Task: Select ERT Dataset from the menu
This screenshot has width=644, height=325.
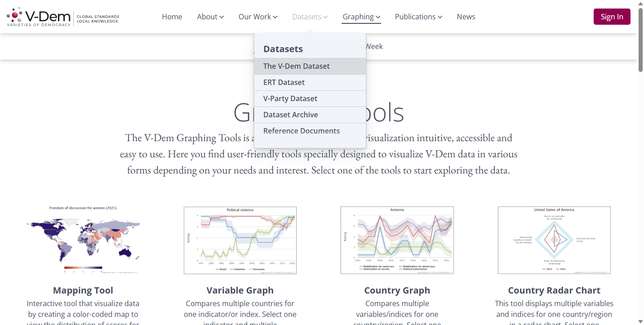Action: tap(310, 82)
